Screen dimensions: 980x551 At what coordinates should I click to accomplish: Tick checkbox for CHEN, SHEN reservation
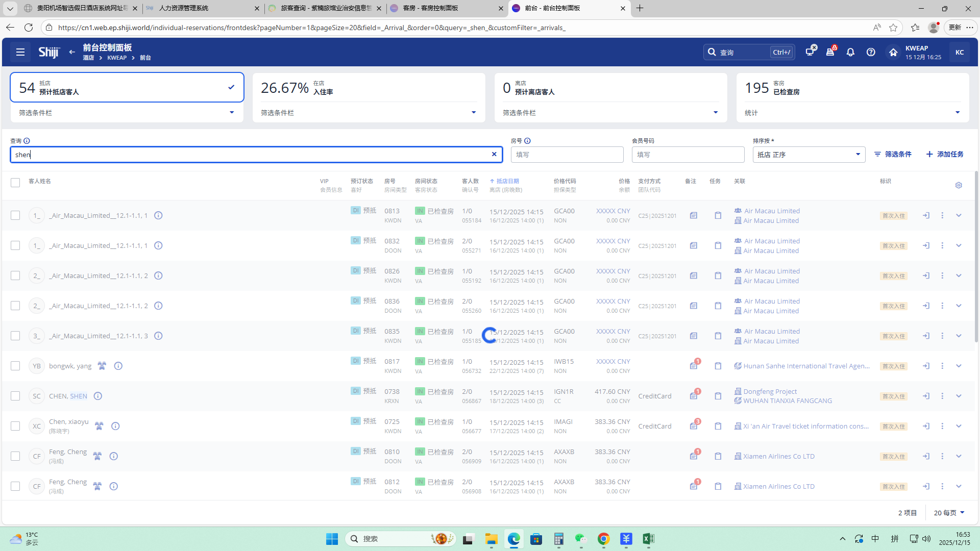tap(15, 396)
